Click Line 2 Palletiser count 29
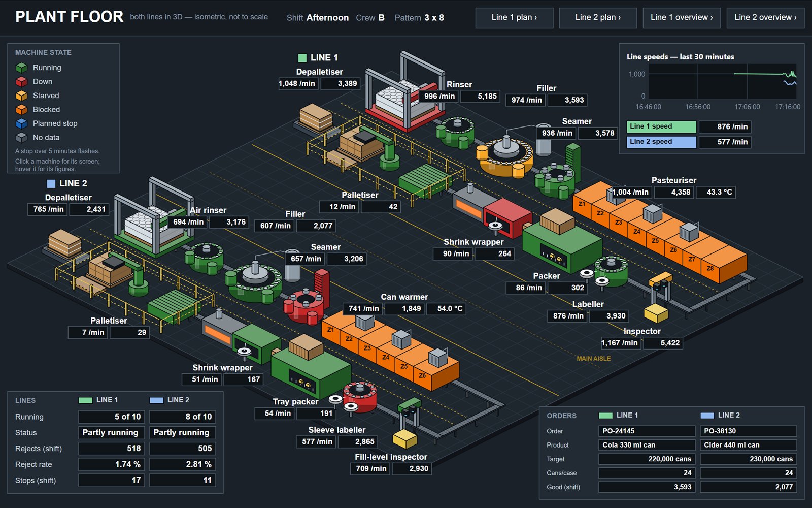This screenshot has height=508, width=812. click(x=129, y=332)
